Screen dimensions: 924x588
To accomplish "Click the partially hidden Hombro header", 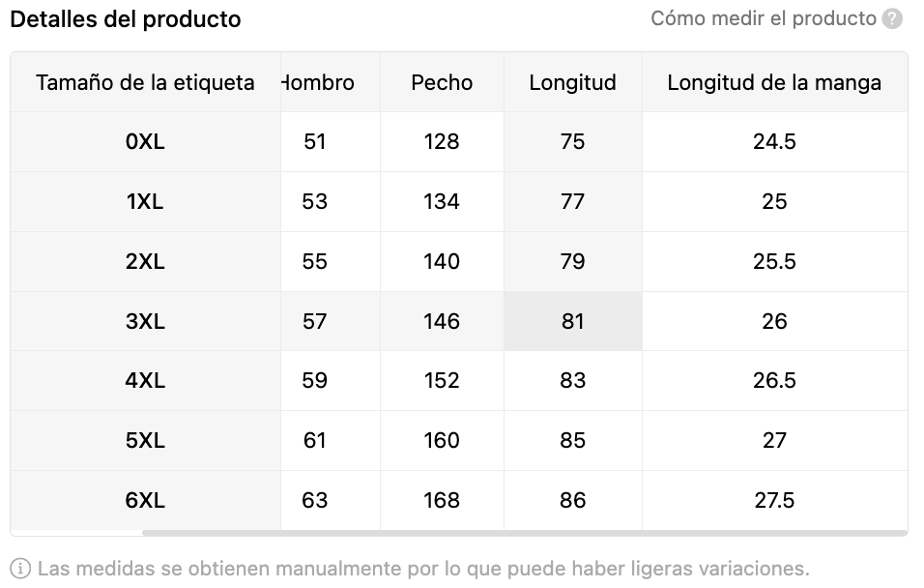I will (x=318, y=82).
